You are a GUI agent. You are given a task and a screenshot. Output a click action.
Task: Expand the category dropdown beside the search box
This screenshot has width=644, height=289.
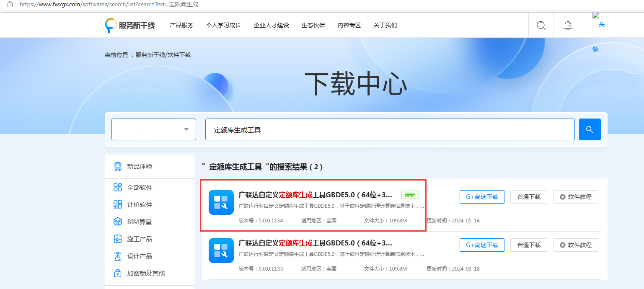pyautogui.click(x=154, y=129)
